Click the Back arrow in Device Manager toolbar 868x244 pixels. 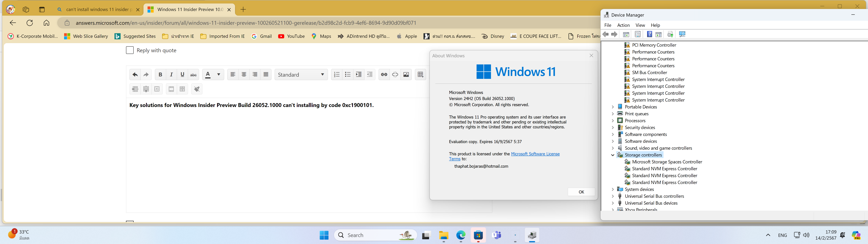pos(605,34)
